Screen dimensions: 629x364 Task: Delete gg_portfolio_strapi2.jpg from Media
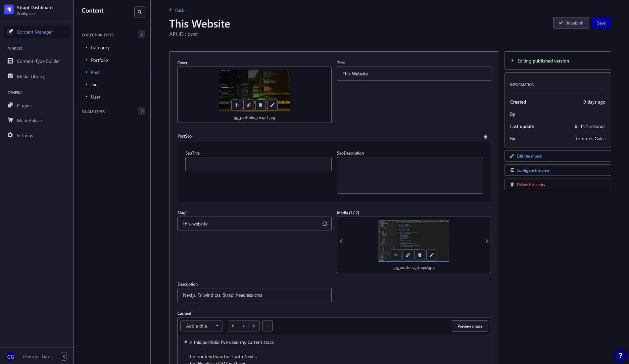pos(420,255)
